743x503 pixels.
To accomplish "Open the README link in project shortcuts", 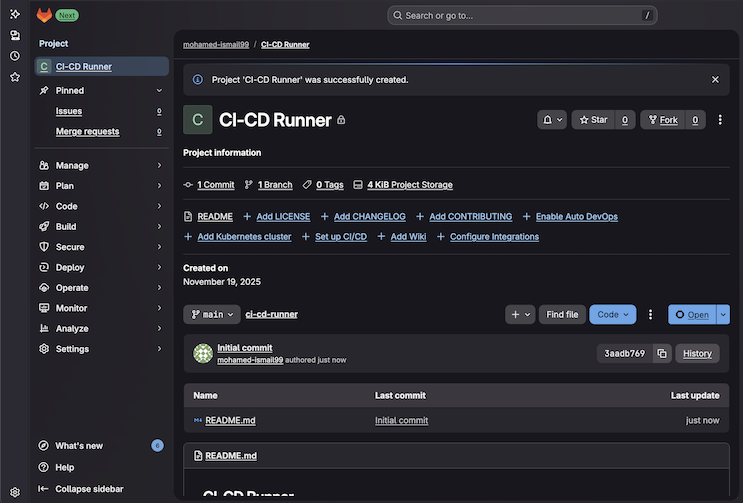I will 215,216.
